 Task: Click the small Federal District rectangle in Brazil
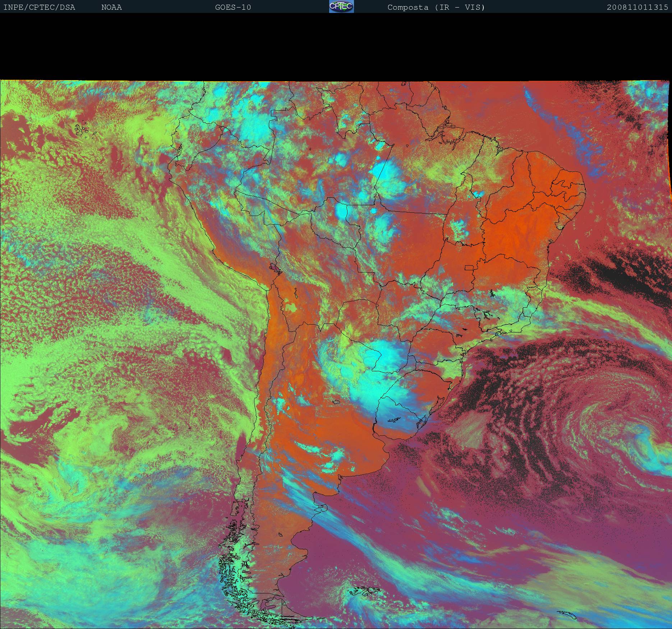(x=469, y=267)
